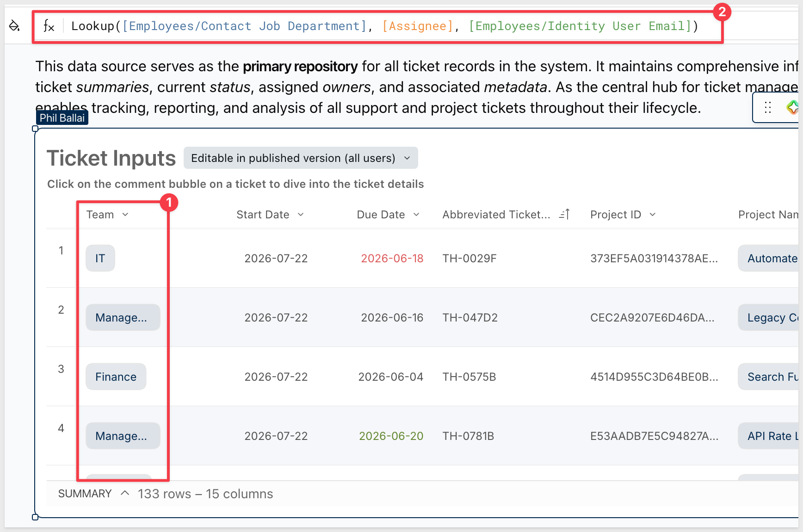This screenshot has height=532, width=803.
Task: Click project ID CEC2A9207E6D46DA...
Action: 652,317
